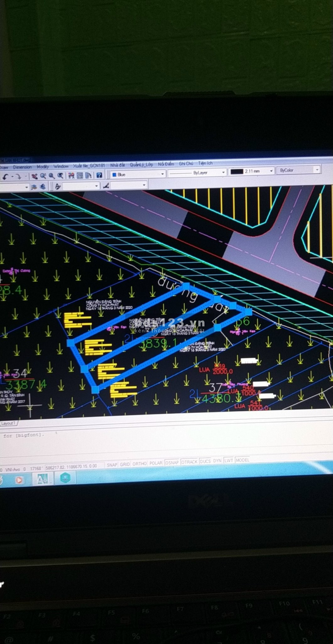Open the layer list dropdown arrow
The image size is (333, 644).
[26, 187]
